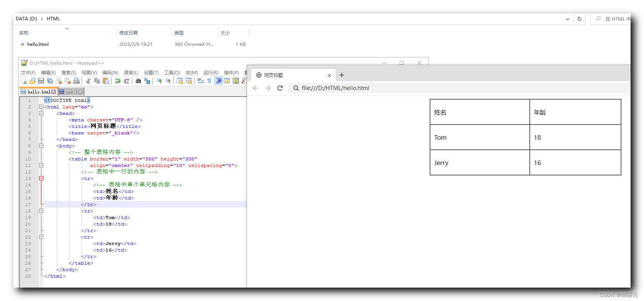Collapse the red tr fold marker on line 13
Viewport: 644px width, 301px height.
click(41, 178)
